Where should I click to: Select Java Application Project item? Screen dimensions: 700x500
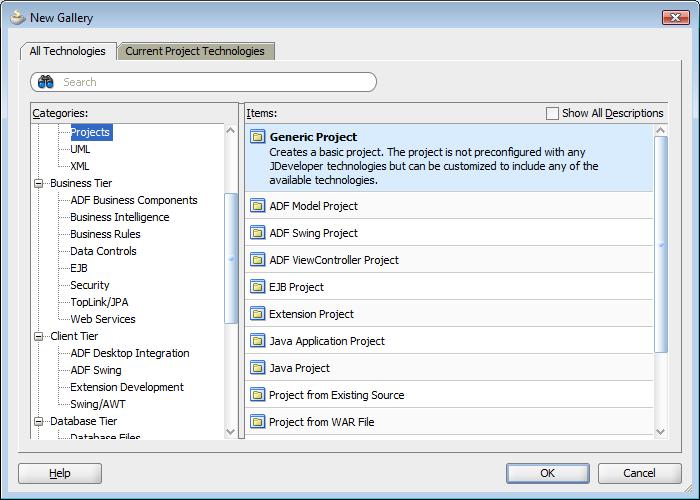[449, 341]
